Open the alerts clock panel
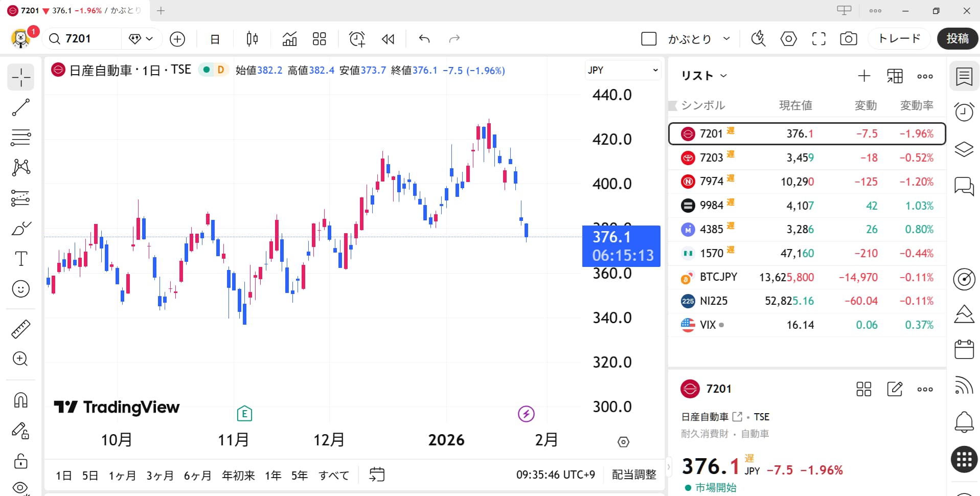The width and height of the screenshot is (980, 496). 964,111
